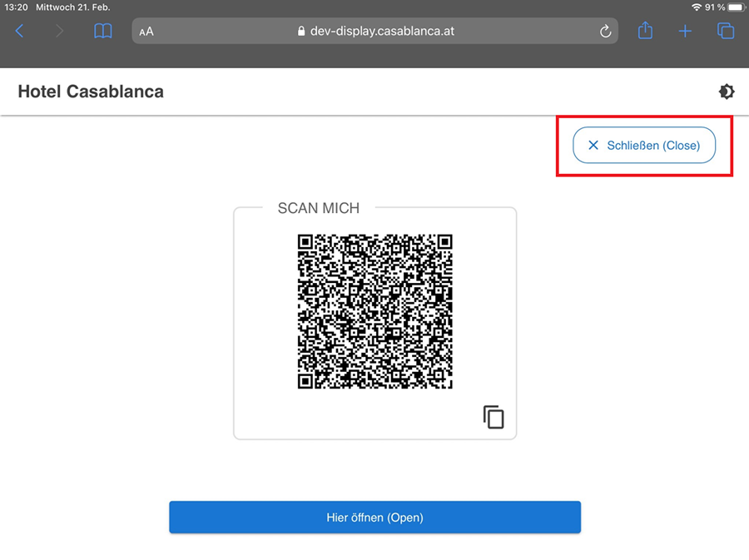Show the tab overview in Safari
Image resolution: width=749 pixels, height=560 pixels.
pos(726,32)
